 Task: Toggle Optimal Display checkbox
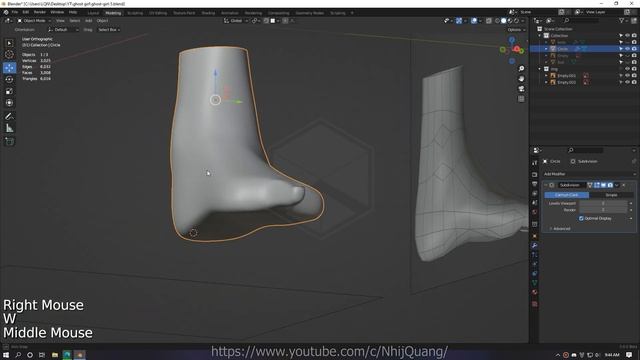point(581,218)
